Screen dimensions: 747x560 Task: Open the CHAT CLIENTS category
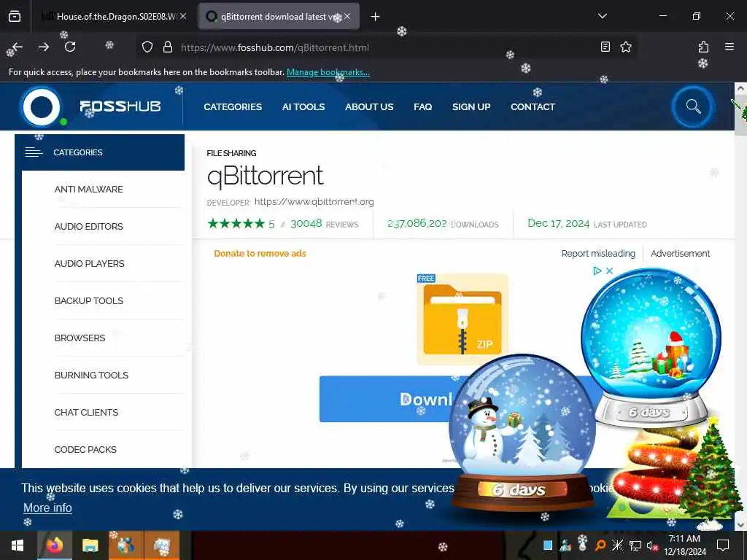pyautogui.click(x=86, y=413)
